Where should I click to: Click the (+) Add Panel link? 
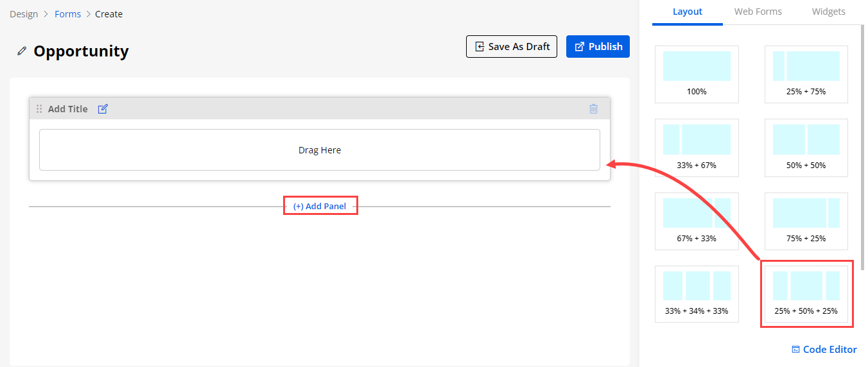[320, 206]
